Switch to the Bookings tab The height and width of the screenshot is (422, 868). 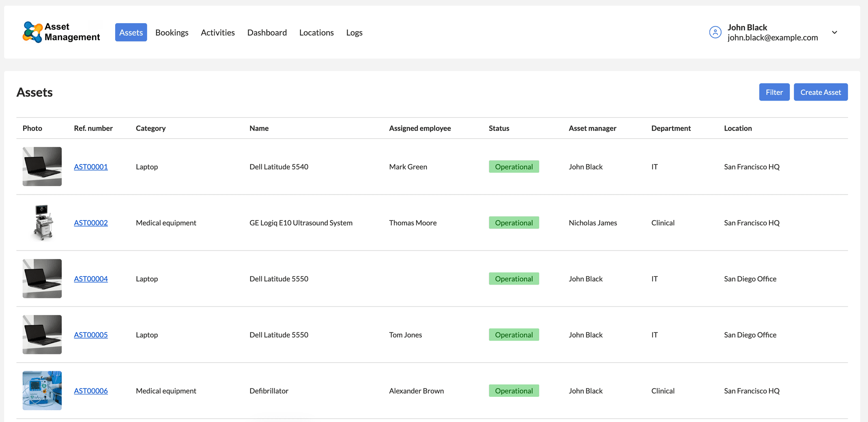(x=172, y=32)
